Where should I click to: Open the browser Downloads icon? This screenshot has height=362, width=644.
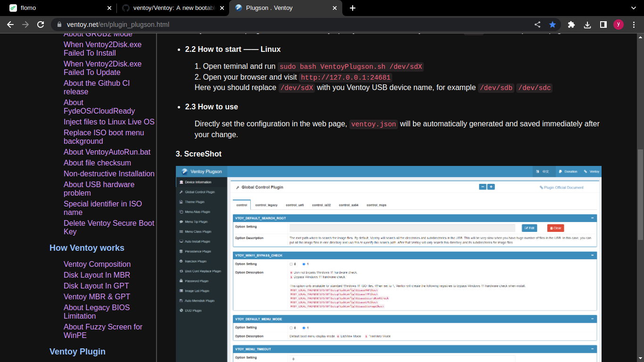pos(587,25)
